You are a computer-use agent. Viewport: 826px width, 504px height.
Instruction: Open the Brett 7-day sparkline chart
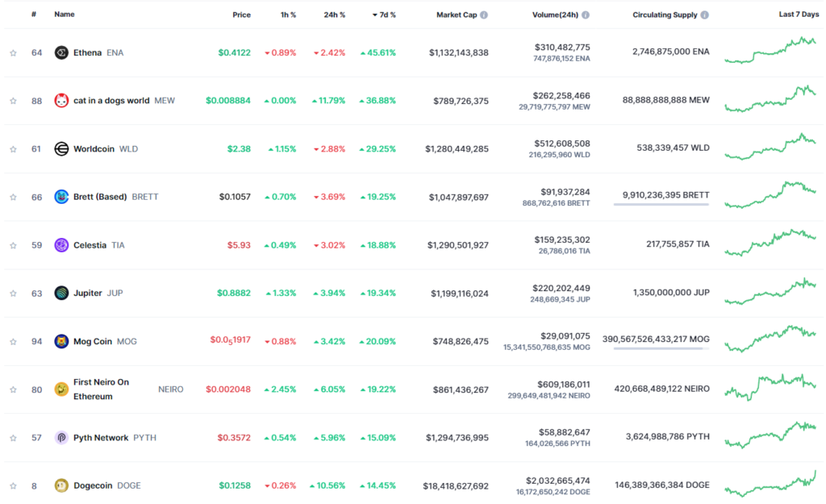(x=770, y=194)
